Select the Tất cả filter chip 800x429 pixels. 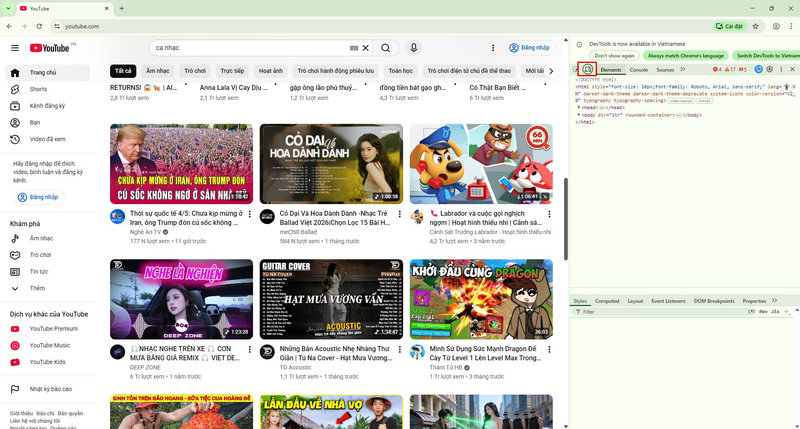click(123, 71)
